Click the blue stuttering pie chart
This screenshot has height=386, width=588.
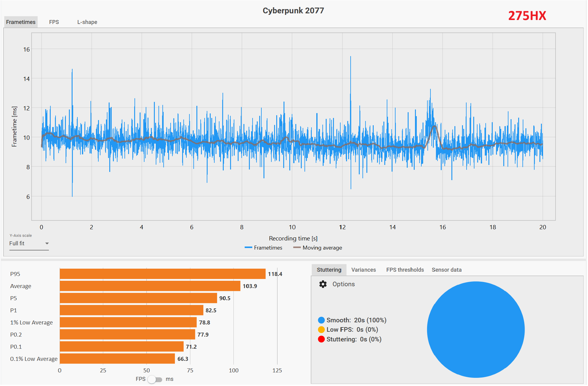pos(476,330)
